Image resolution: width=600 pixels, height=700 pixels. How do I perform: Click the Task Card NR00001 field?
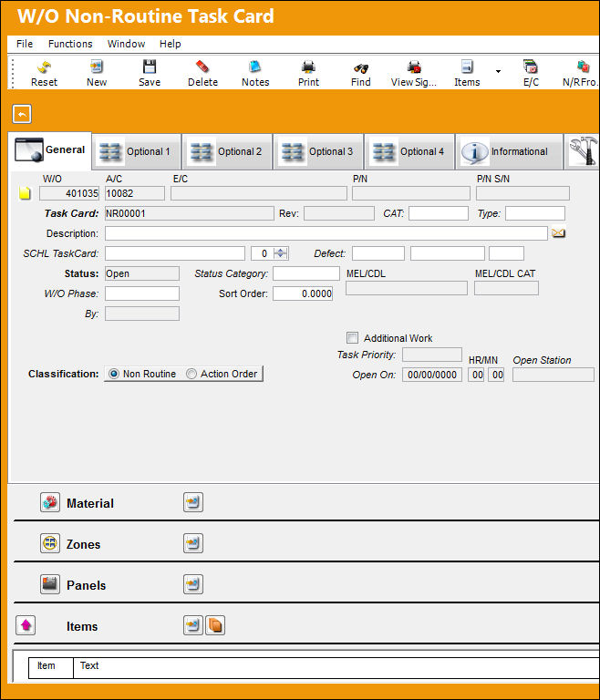coord(190,213)
